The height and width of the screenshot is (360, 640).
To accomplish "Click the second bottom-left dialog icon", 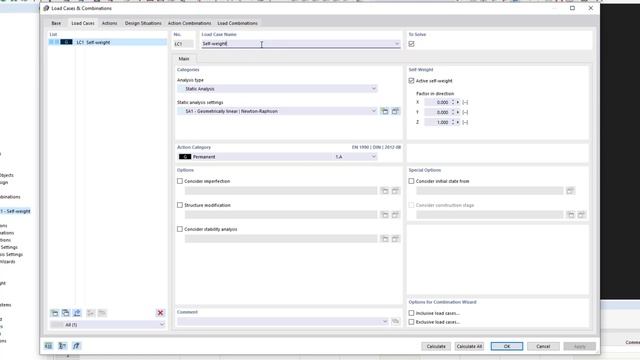I will tap(62, 346).
